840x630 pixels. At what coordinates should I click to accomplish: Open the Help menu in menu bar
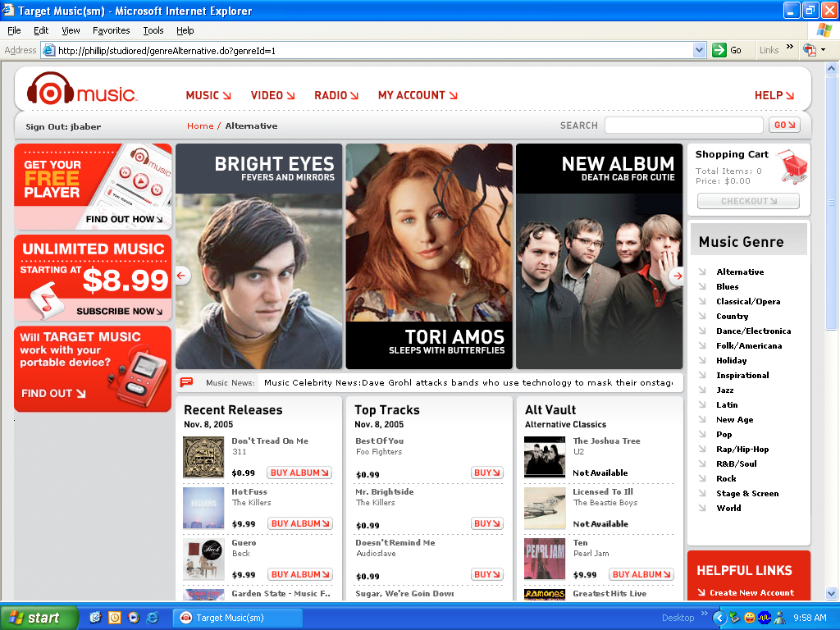tap(185, 30)
